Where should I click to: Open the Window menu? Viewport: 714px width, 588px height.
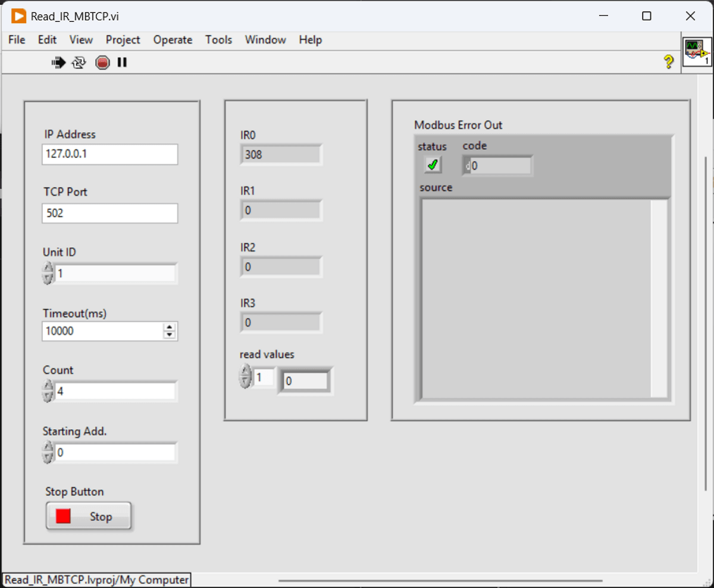(x=265, y=40)
